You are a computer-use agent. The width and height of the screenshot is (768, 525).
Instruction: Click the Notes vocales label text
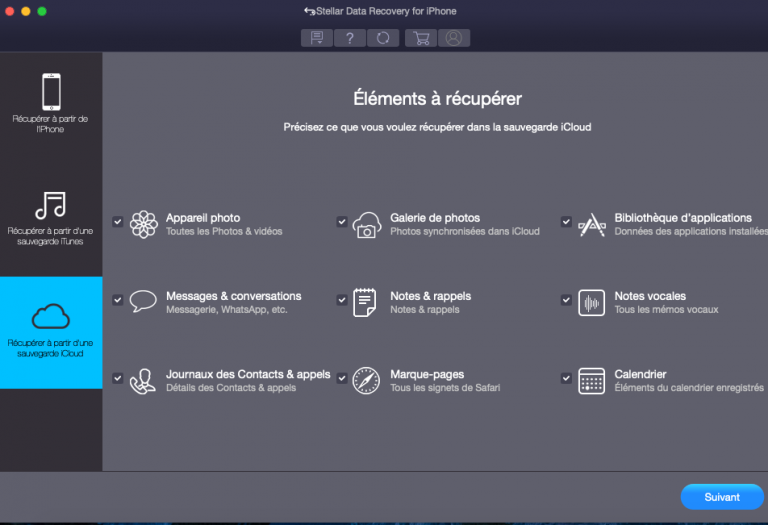click(650, 296)
